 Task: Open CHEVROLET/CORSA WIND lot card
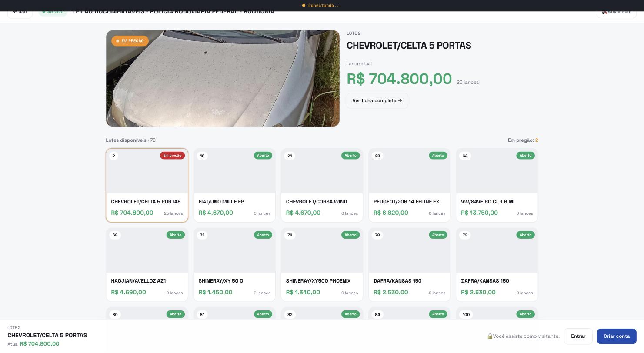coord(322,185)
